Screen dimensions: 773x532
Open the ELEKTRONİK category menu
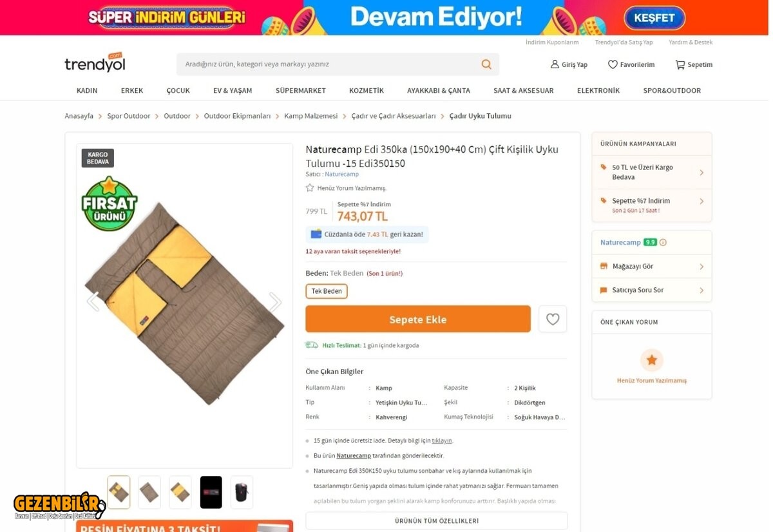tap(598, 91)
